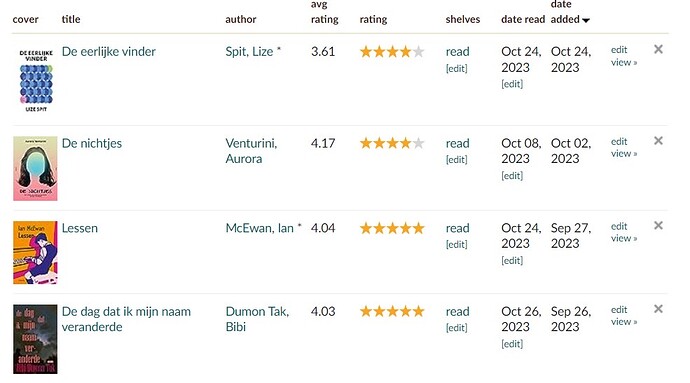The image size is (690, 383).
Task: Delete Lessen row via X icon
Action: coord(658,226)
